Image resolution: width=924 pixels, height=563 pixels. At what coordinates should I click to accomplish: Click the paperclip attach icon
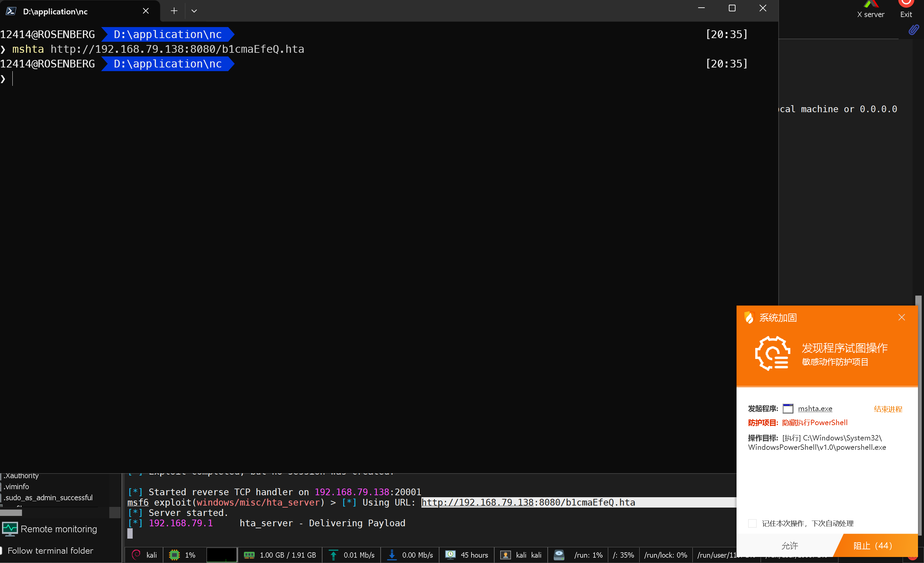tap(914, 30)
